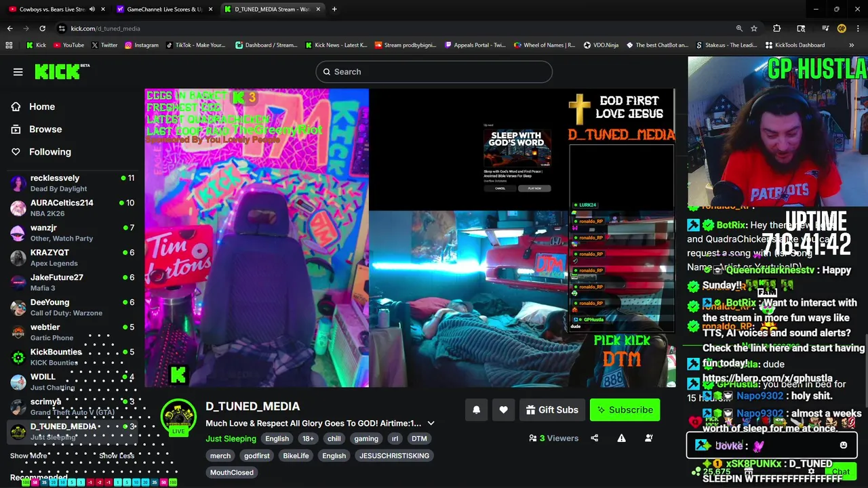Open the Twitter bookmark
This screenshot has width=868, height=488.
coord(104,45)
